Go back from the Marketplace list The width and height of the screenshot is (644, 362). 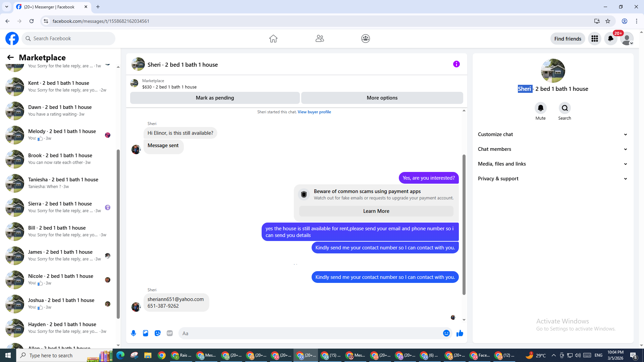[10, 57]
